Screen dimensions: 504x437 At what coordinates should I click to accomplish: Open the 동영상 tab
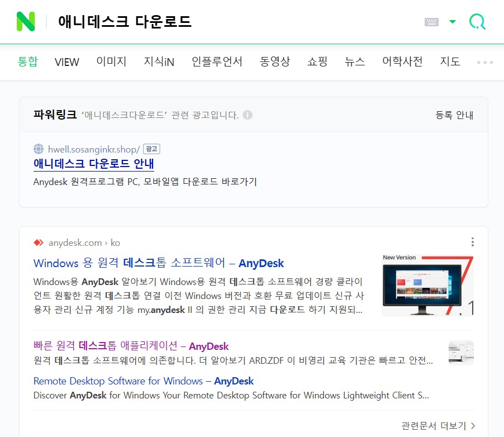tap(275, 61)
